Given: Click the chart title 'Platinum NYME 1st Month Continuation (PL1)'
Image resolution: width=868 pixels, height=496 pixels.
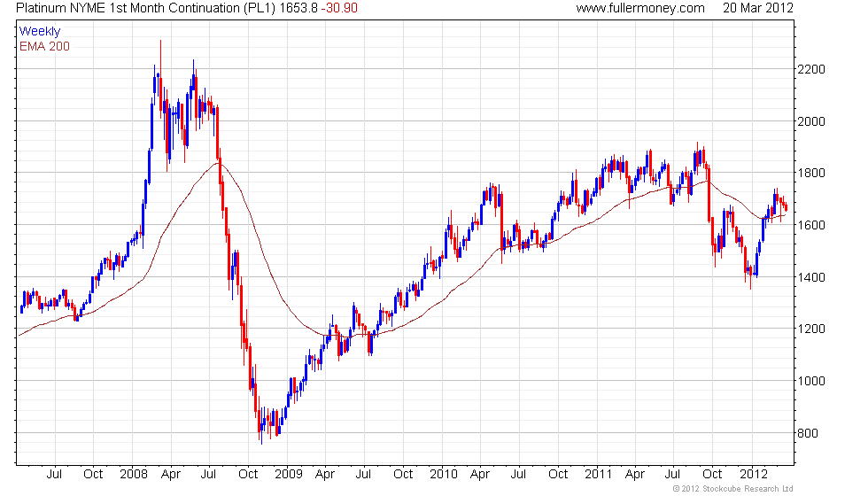Looking at the screenshot, I should pyautogui.click(x=145, y=8).
